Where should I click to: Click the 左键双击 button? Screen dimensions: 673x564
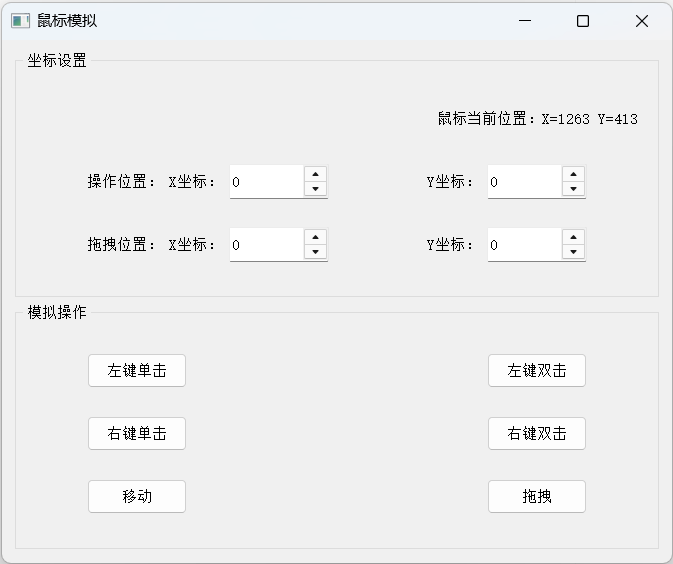pos(537,370)
